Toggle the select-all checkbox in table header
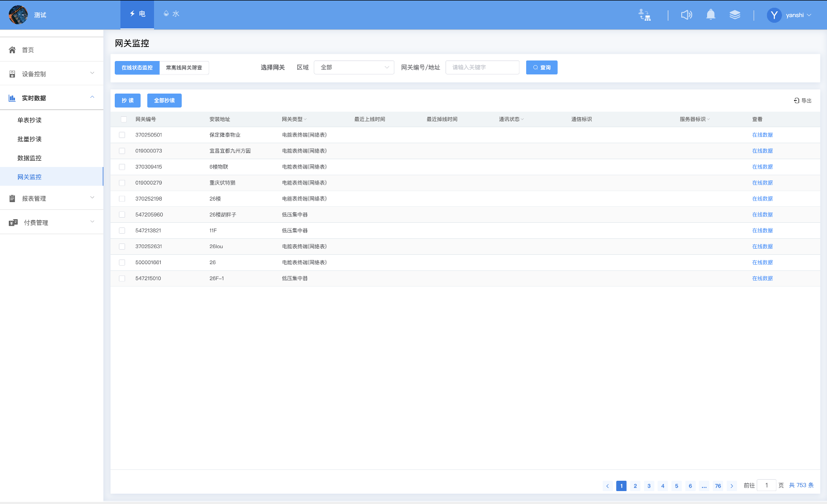Viewport: 827px width, 504px height. pyautogui.click(x=124, y=119)
